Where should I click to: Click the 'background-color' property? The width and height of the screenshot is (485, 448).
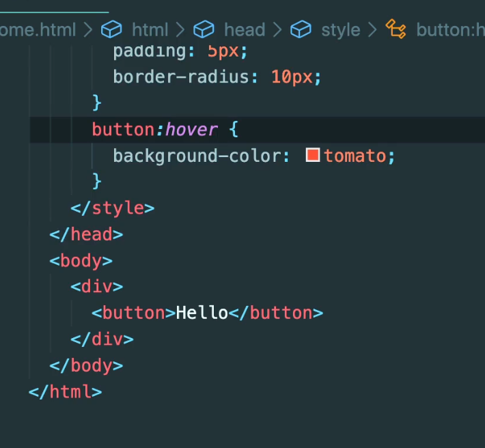(x=197, y=156)
